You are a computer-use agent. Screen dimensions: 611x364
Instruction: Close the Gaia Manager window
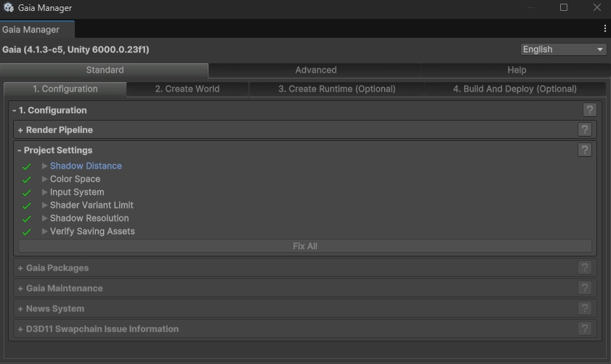coord(597,7)
